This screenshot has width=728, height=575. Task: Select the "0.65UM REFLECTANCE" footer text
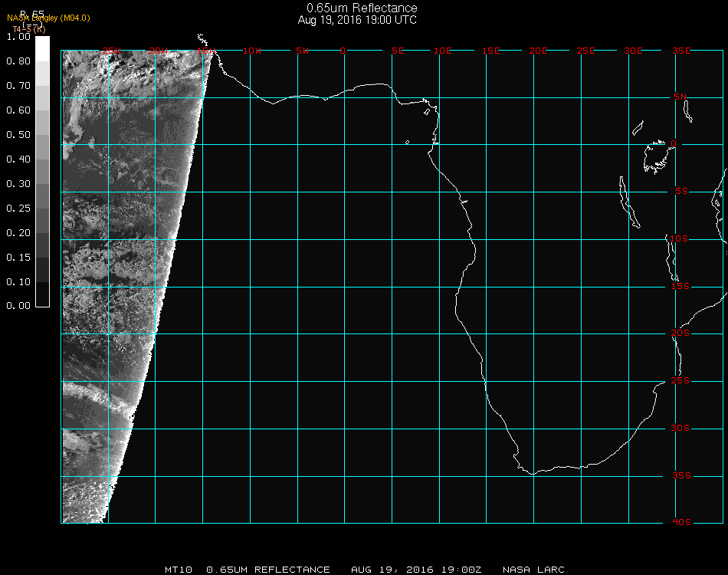pyautogui.click(x=268, y=570)
